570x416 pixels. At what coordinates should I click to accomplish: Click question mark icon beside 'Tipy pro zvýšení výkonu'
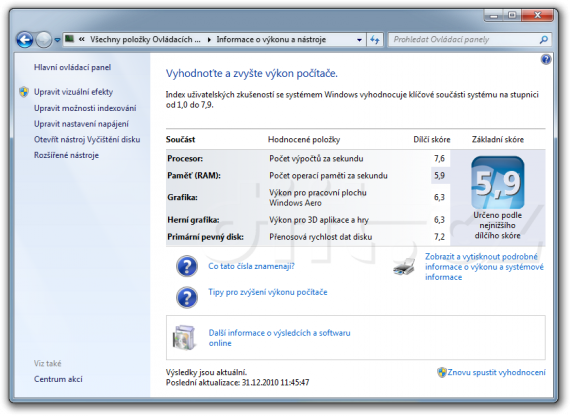187,297
